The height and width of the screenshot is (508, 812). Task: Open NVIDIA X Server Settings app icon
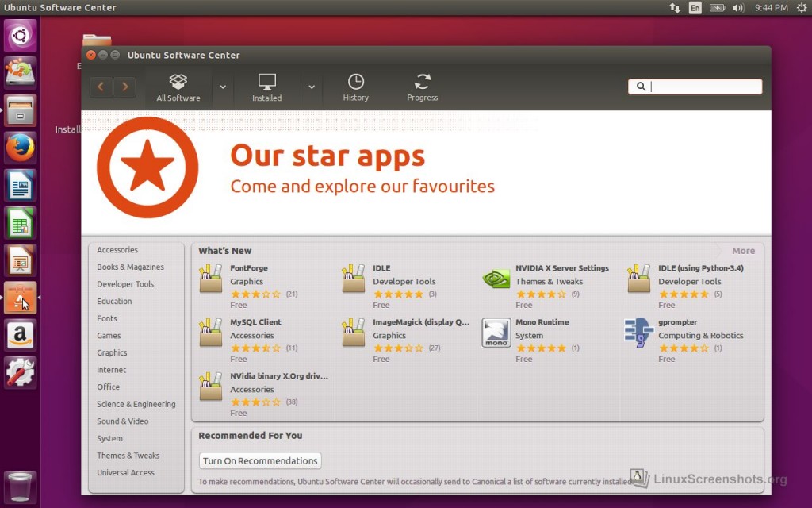pyautogui.click(x=496, y=279)
